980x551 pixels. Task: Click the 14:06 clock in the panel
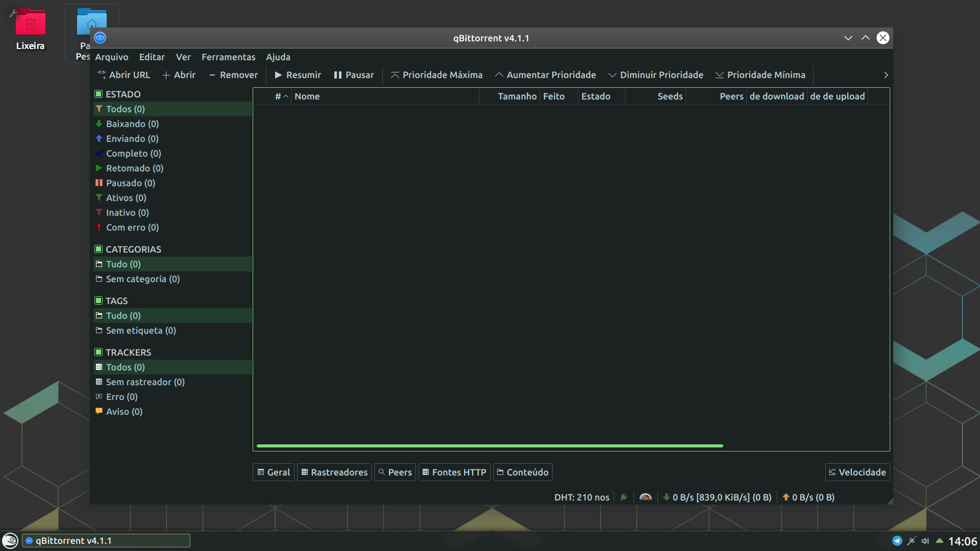963,541
